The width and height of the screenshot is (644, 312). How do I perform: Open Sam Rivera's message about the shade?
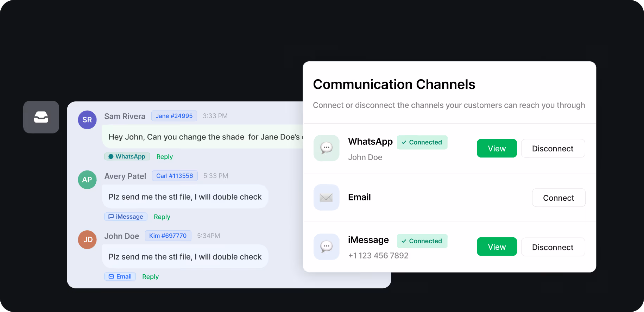(203, 137)
